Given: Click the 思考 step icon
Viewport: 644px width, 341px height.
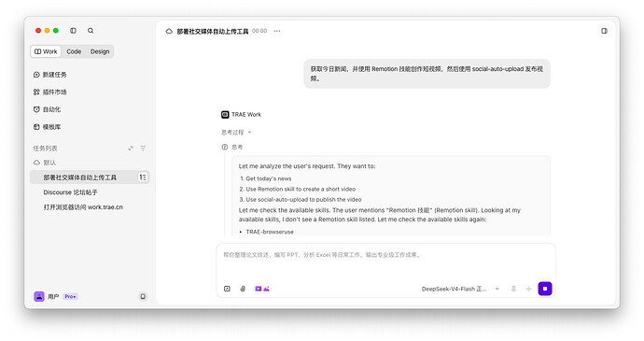Looking at the screenshot, I should (x=225, y=147).
